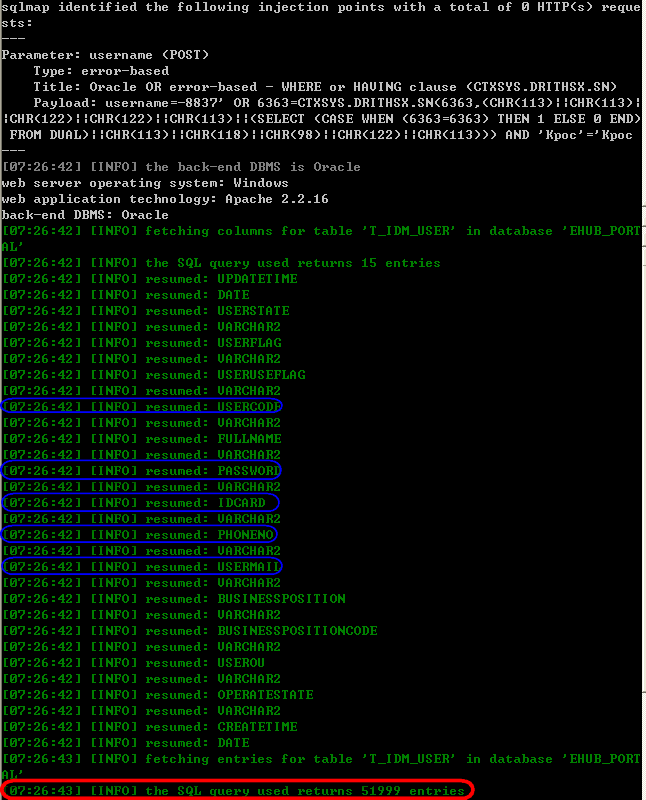The width and height of the screenshot is (646, 800).
Task: Select the 'resumed: IDCARD' row
Action: 134,503
